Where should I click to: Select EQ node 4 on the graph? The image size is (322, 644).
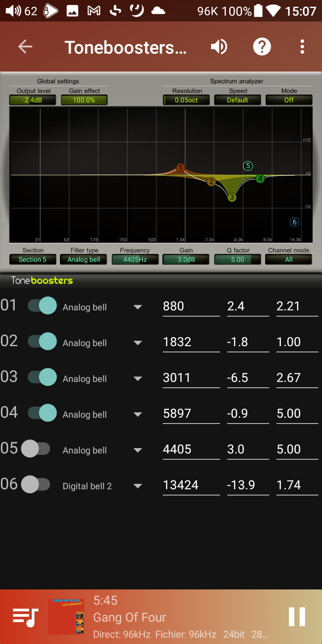pos(260,178)
